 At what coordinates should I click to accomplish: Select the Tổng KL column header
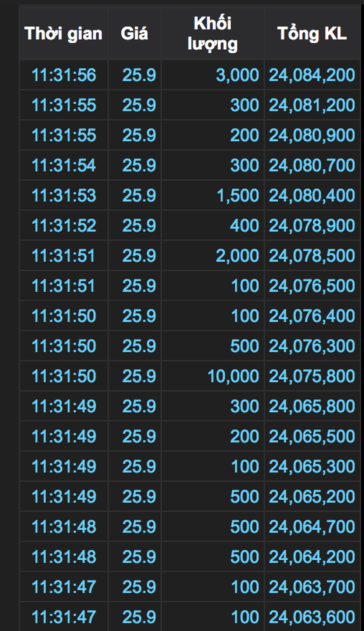(312, 34)
